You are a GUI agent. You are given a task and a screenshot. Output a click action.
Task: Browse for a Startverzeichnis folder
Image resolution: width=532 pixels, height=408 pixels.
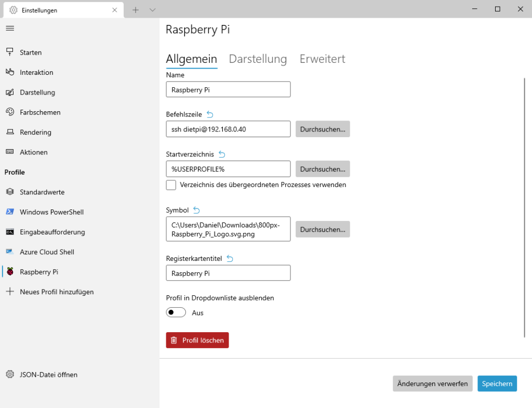[x=323, y=169]
